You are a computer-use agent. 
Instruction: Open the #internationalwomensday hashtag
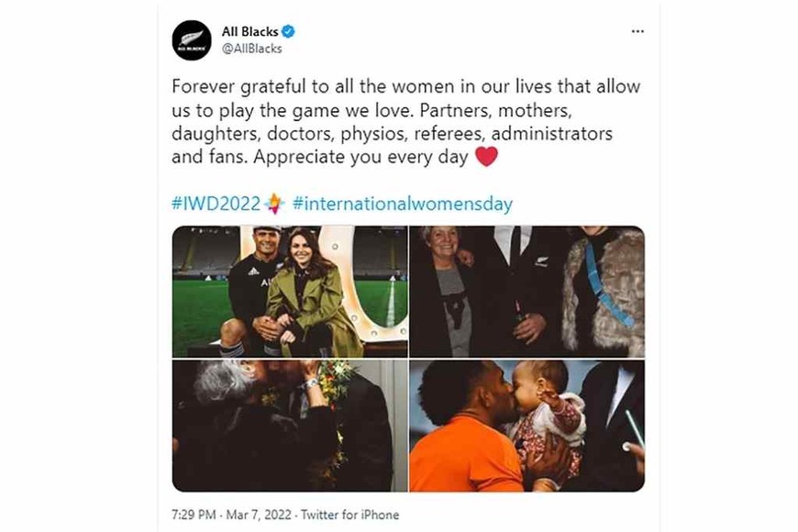pos(403,204)
